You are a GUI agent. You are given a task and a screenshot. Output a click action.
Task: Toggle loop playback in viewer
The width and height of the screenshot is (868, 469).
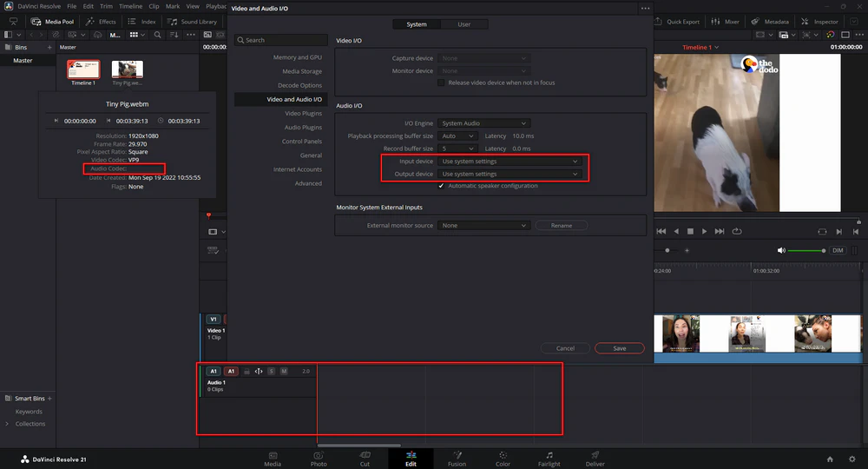[x=737, y=231]
